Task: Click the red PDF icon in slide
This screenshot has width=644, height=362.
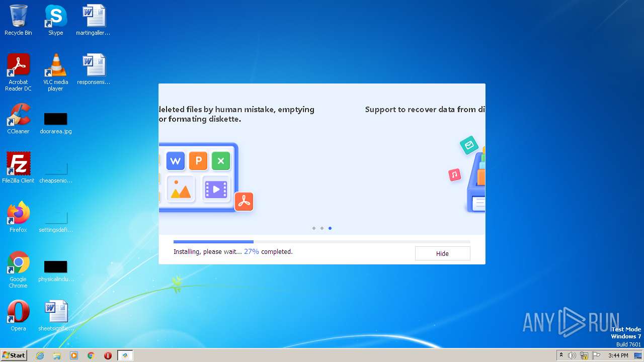Action: coord(244,202)
